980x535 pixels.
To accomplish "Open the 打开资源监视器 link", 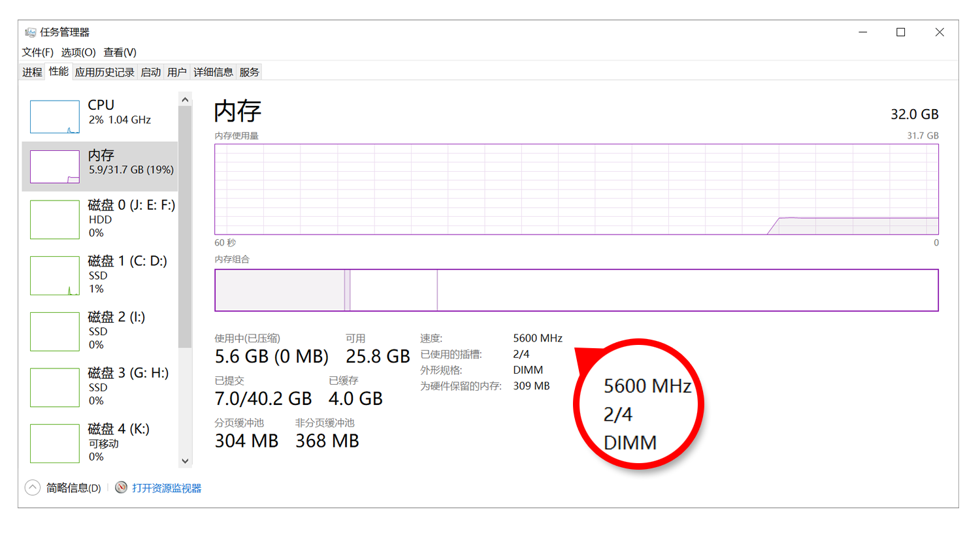I will click(167, 488).
